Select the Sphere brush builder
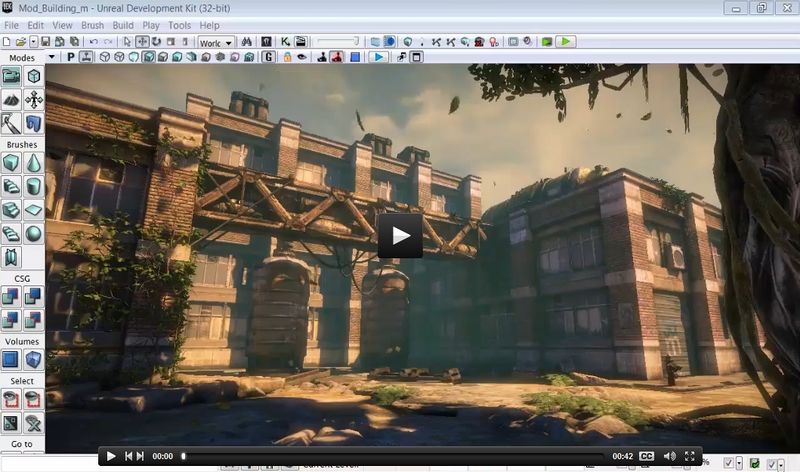The height and width of the screenshot is (472, 800). coord(33,234)
